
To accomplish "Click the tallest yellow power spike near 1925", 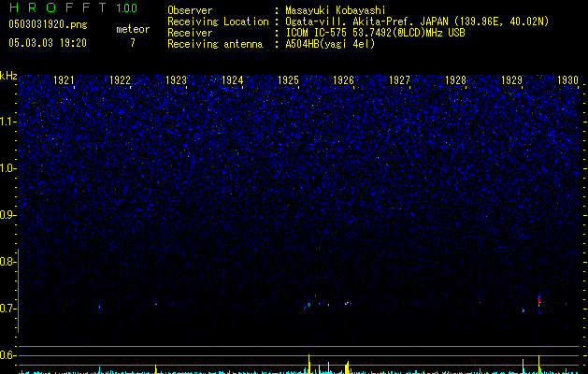I will [x=309, y=363].
